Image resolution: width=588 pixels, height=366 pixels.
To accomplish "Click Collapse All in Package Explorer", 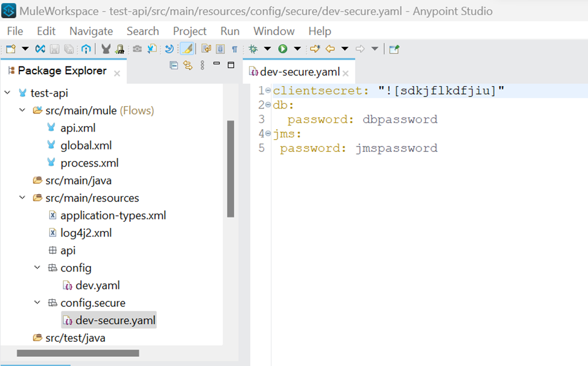I will click(174, 66).
